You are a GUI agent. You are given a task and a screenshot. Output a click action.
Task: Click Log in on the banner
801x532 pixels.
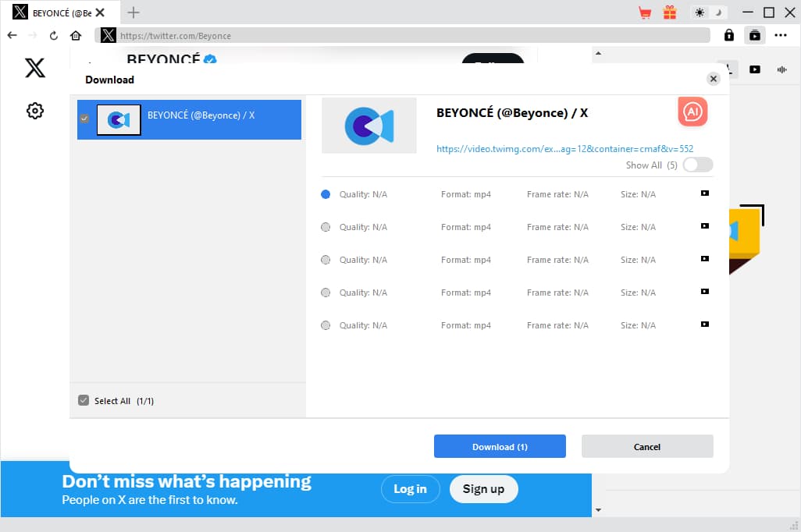point(410,489)
